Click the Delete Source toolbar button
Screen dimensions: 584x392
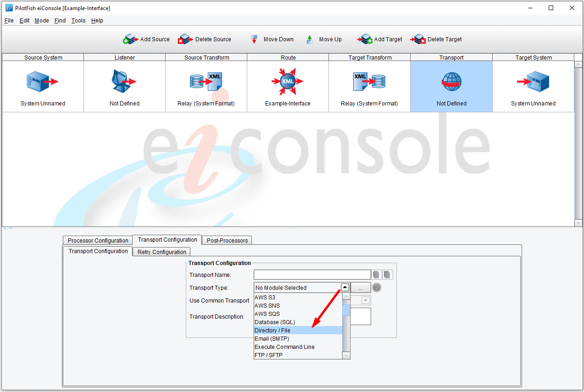(205, 39)
